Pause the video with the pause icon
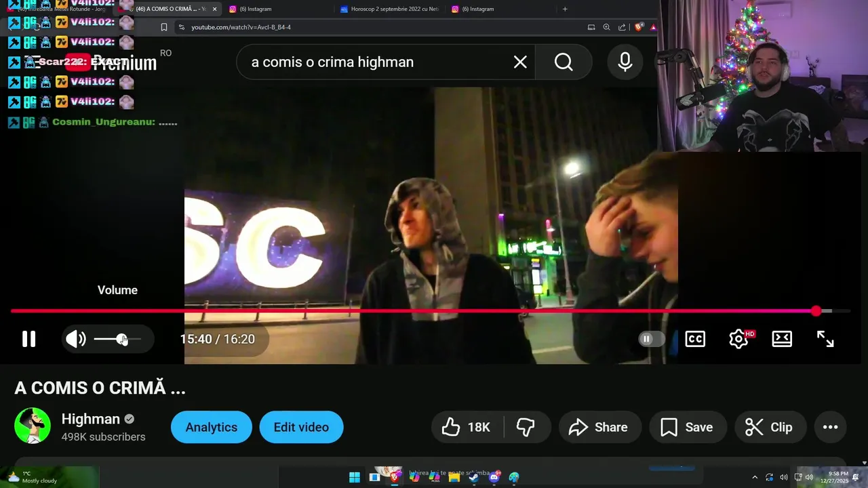The height and width of the screenshot is (488, 868). tap(28, 339)
